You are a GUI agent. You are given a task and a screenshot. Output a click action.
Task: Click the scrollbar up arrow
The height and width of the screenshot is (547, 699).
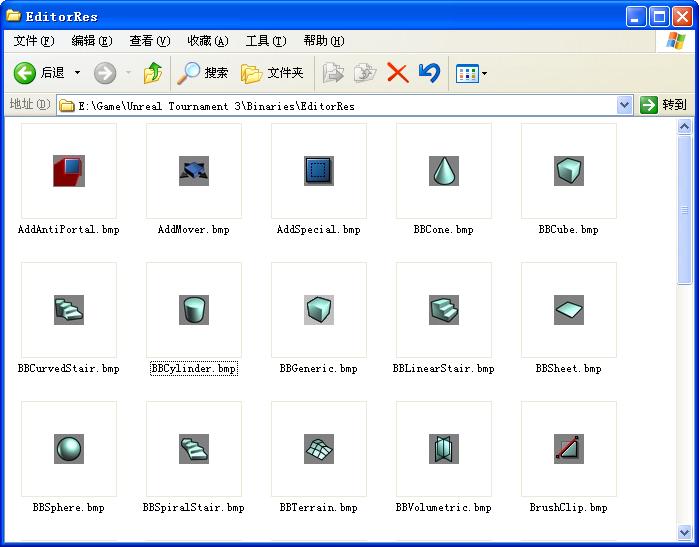[x=684, y=127]
